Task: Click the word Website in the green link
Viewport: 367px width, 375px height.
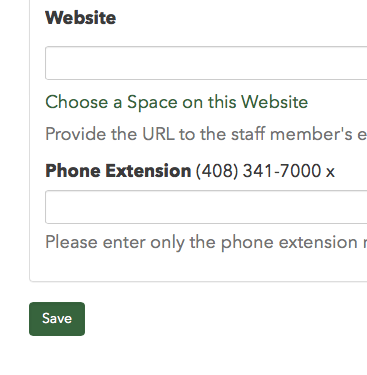Action: 275,102
